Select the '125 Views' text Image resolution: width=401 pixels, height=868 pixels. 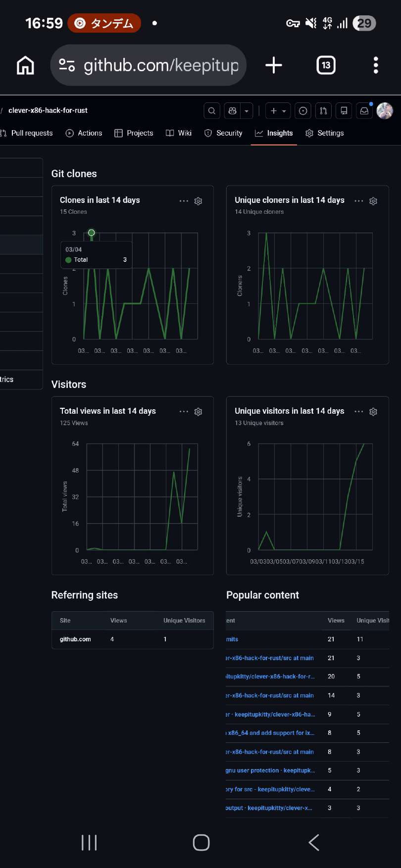[x=74, y=423]
